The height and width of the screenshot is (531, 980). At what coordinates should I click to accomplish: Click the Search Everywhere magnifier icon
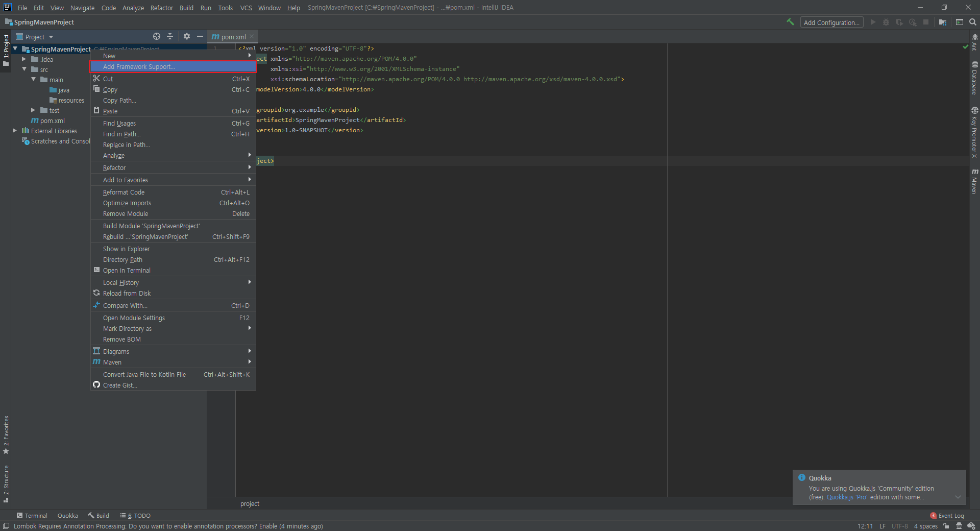[x=973, y=22]
